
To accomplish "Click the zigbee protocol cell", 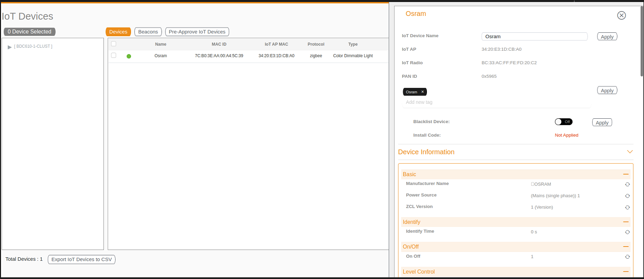I will pyautogui.click(x=316, y=56).
